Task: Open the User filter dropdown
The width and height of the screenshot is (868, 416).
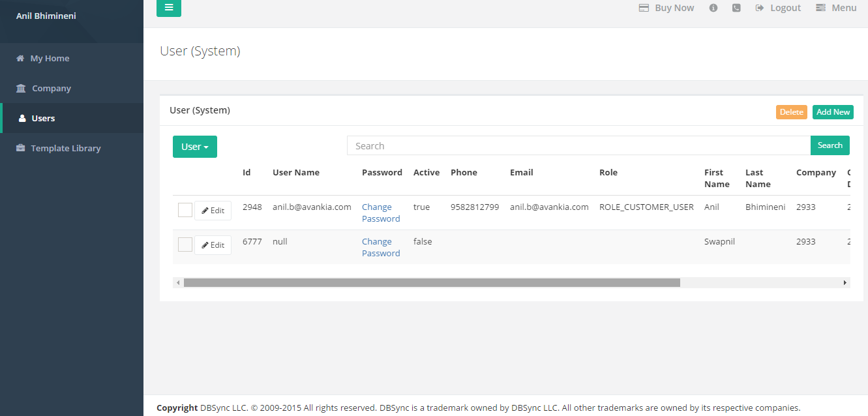Action: pos(194,147)
